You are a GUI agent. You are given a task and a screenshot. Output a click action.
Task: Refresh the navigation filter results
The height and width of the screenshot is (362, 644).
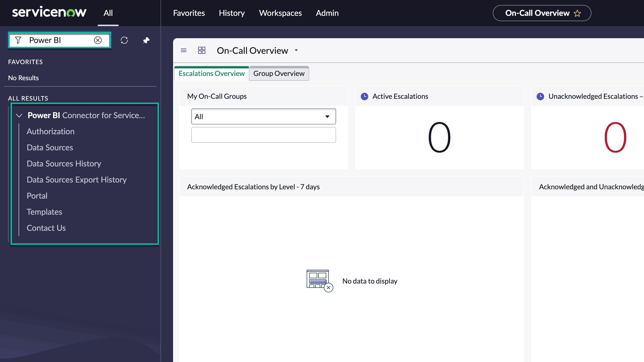coord(124,40)
